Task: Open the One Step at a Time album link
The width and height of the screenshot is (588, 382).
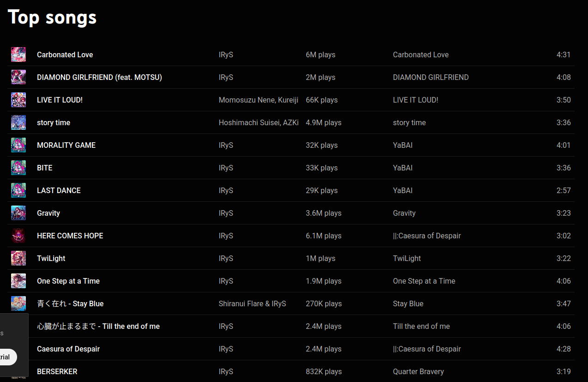Action: click(x=424, y=281)
